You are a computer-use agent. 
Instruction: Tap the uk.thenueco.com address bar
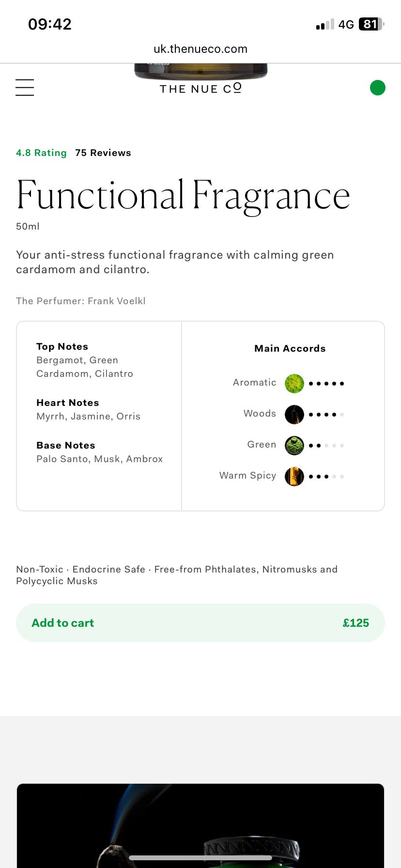(200, 49)
